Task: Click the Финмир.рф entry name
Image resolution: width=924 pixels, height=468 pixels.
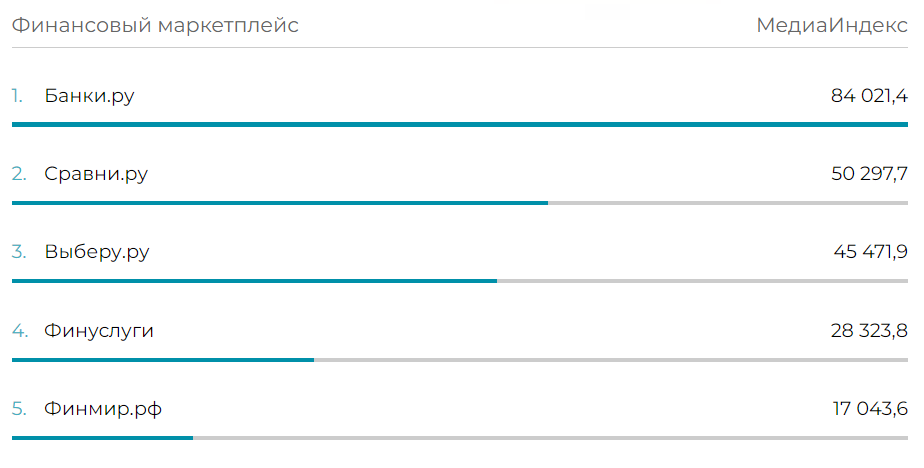Action: [x=103, y=408]
